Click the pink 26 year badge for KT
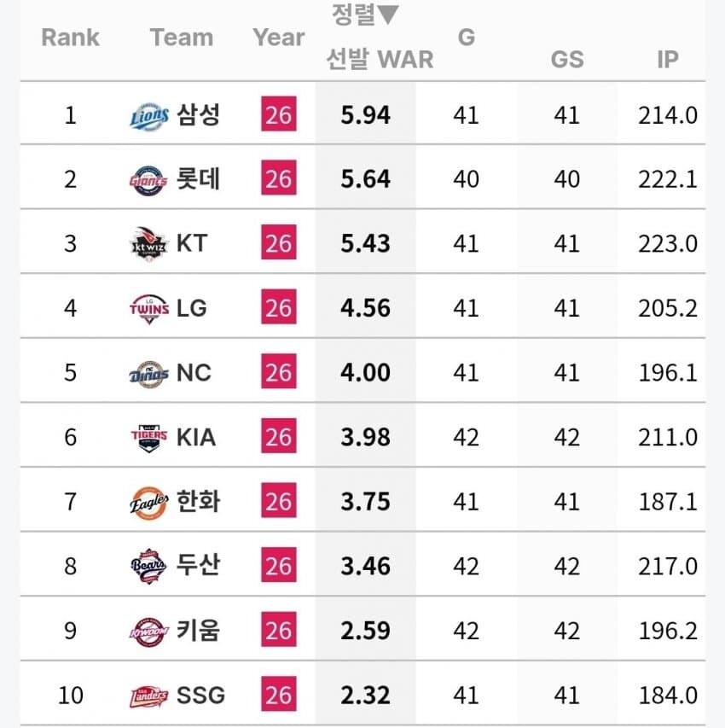The width and height of the screenshot is (725, 728). 279,243
